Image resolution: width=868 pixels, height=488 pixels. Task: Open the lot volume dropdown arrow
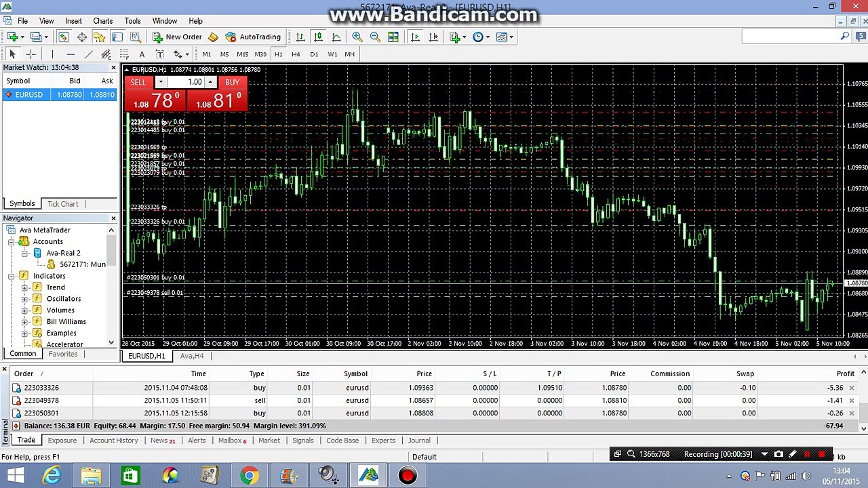click(161, 82)
